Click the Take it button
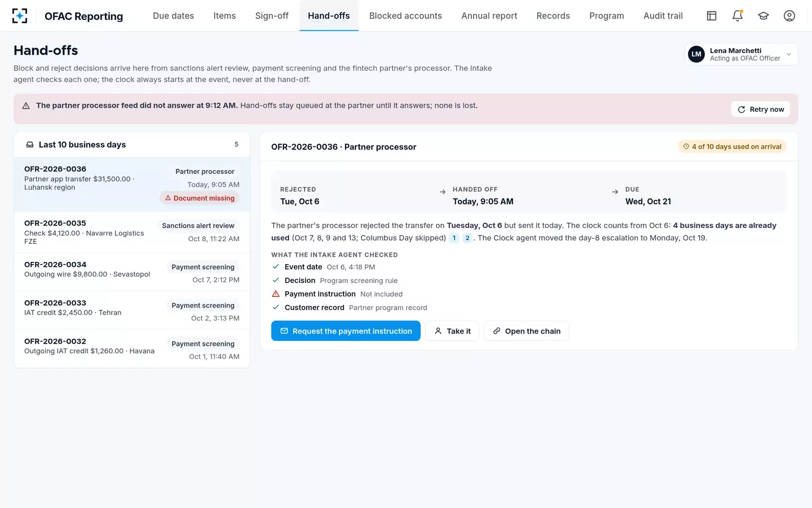The height and width of the screenshot is (508, 812). pos(452,331)
